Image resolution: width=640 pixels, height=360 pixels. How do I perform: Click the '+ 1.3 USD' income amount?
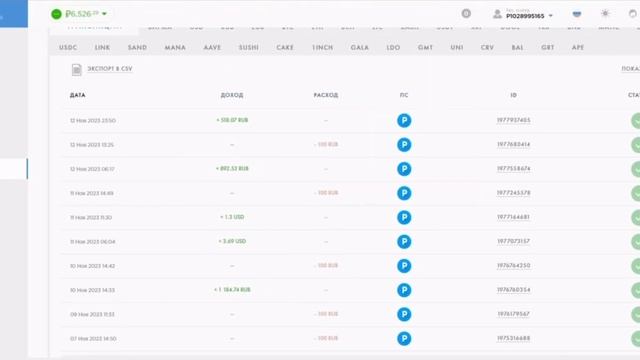point(232,217)
